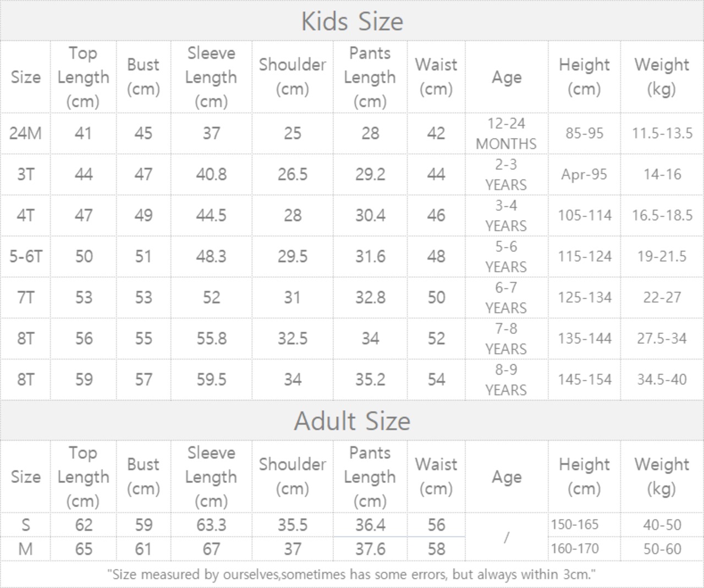Select adult size S cell
Image resolution: width=704 pixels, height=588 pixels.
click(x=25, y=525)
